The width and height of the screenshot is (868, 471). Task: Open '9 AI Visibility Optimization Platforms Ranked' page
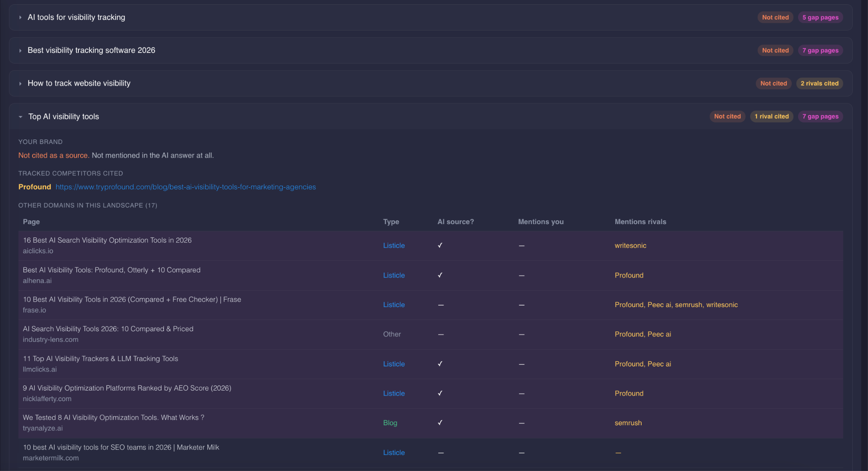[x=127, y=388]
